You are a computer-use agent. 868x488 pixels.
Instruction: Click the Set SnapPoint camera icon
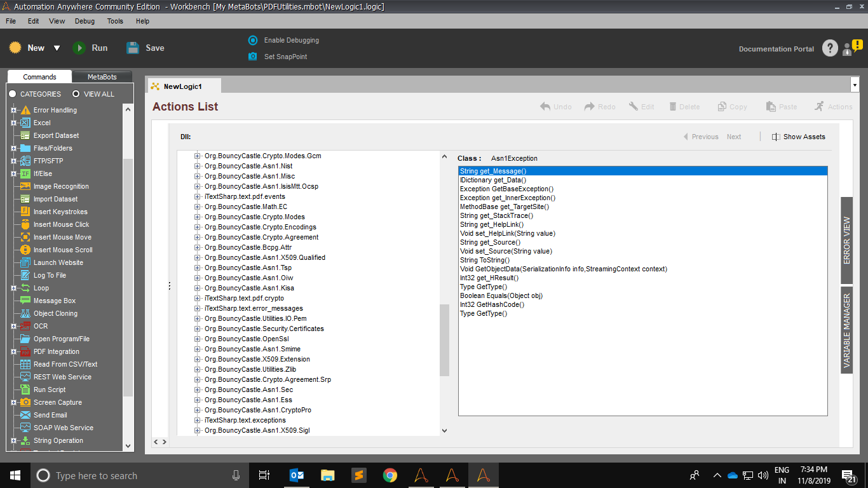click(253, 57)
